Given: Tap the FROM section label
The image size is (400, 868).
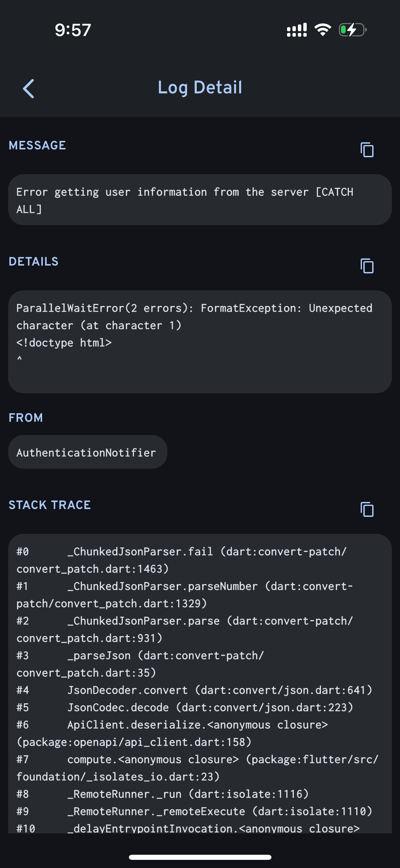Looking at the screenshot, I should click(26, 418).
